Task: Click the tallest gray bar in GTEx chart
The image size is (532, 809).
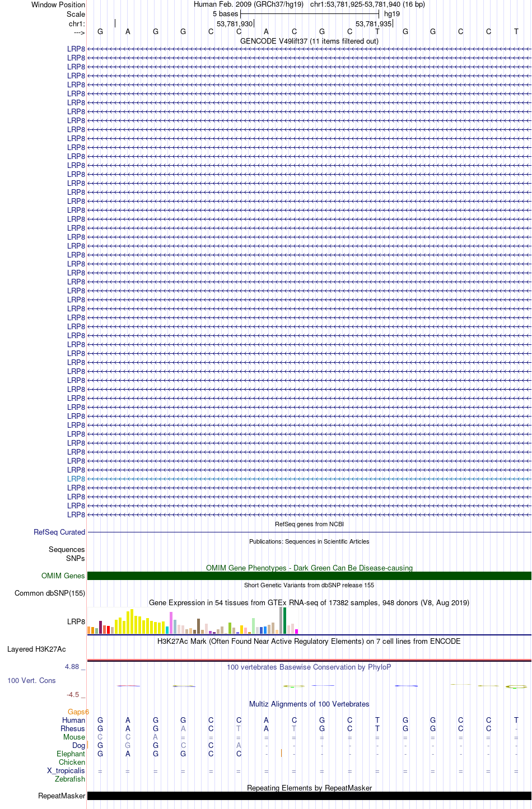Action: pyautogui.click(x=281, y=620)
